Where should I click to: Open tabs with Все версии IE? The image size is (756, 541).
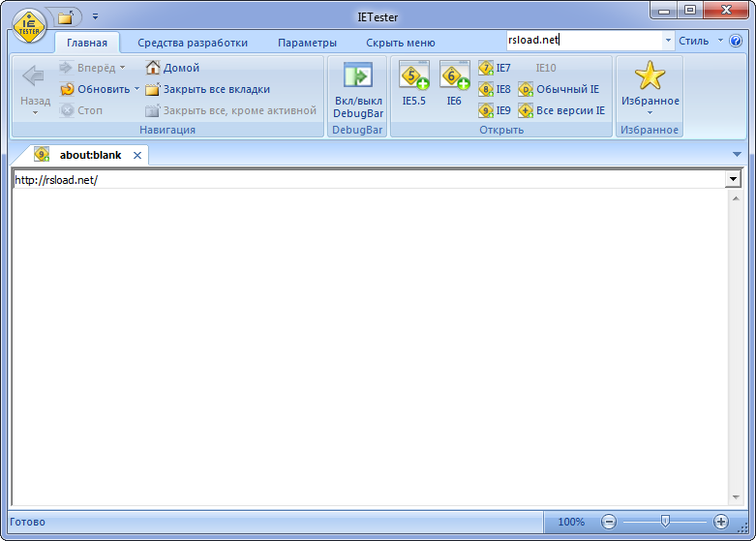(x=561, y=110)
